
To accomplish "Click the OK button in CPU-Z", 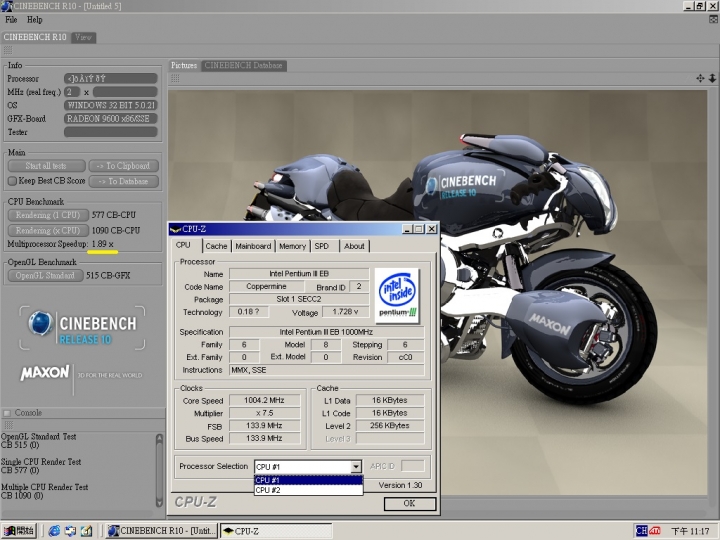I will click(410, 503).
